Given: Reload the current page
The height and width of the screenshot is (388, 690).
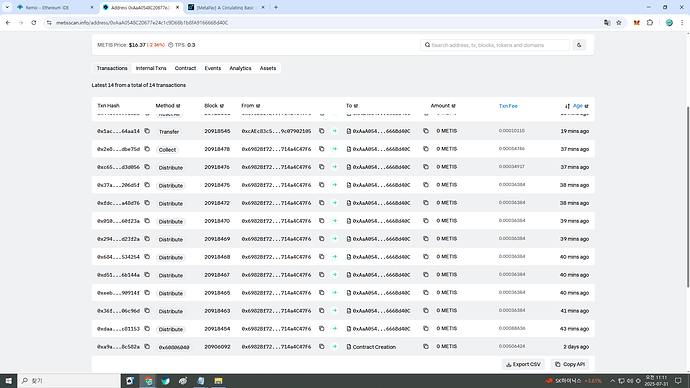Looking at the screenshot, I should point(34,23).
